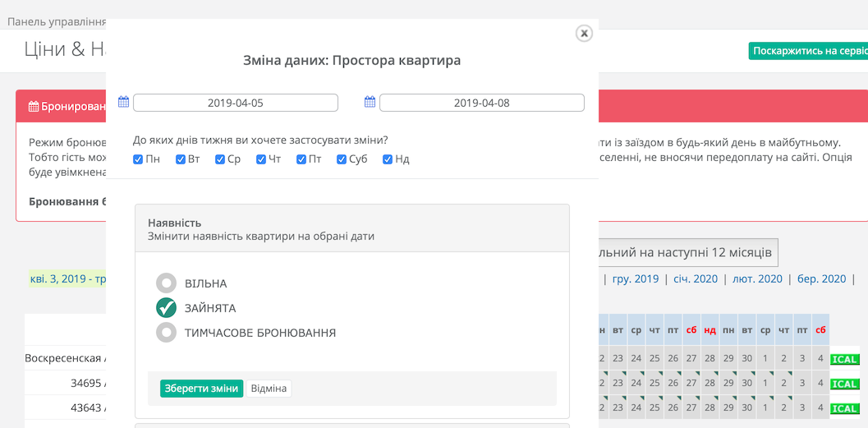
Task: Click the наступні 12 місяців button
Action: pyautogui.click(x=687, y=252)
